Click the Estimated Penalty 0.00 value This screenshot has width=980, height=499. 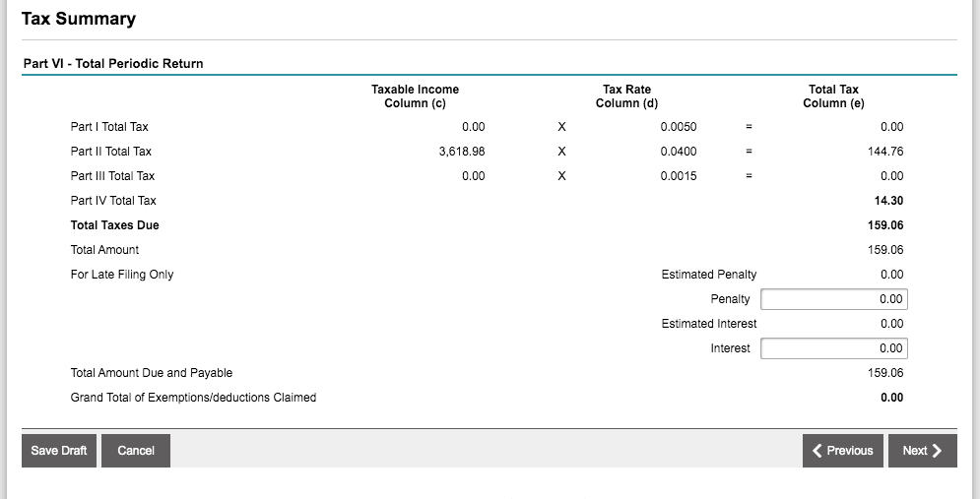coord(892,275)
